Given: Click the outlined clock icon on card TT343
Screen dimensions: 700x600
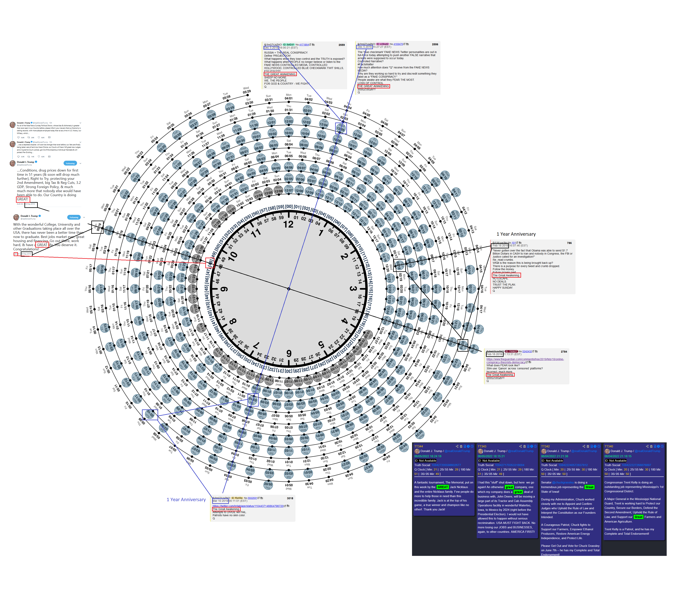Looking at the screenshot, I should coord(535,446).
